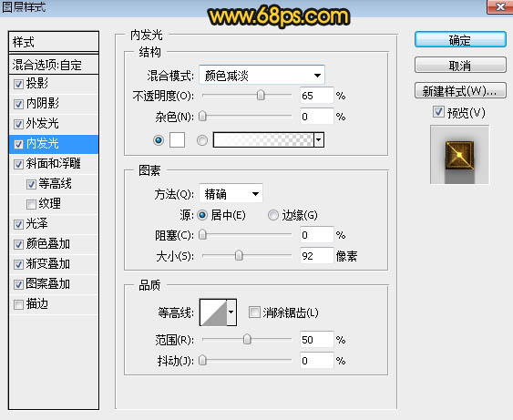
Task: Choose 居中 source radio button
Action: click(x=202, y=215)
